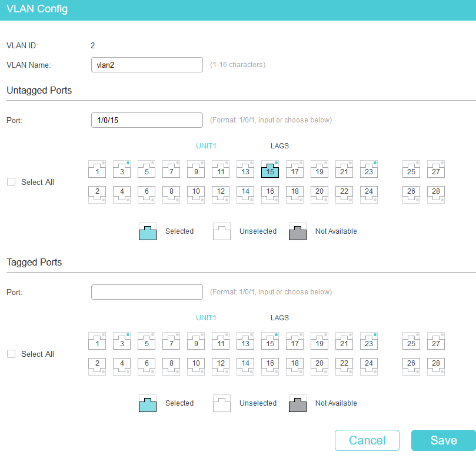Screen dimensions: 476x461
Task: Select port 17 in Untagged Ports
Action: coord(295,169)
